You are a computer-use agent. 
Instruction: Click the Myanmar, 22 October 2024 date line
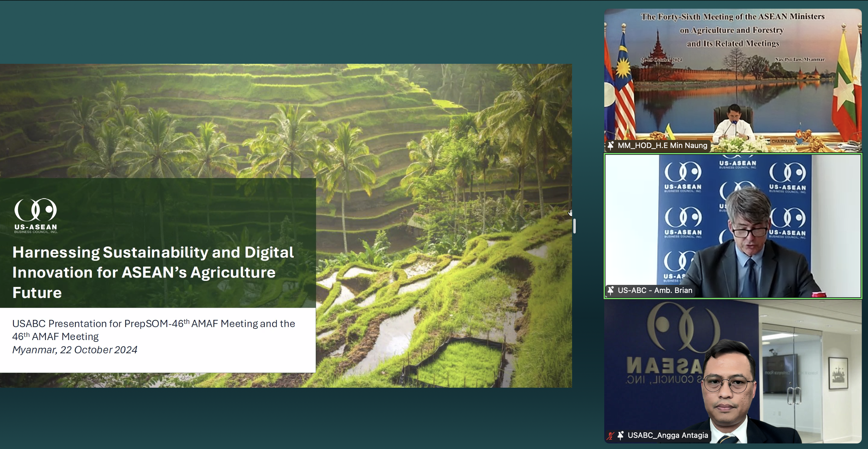tap(75, 350)
